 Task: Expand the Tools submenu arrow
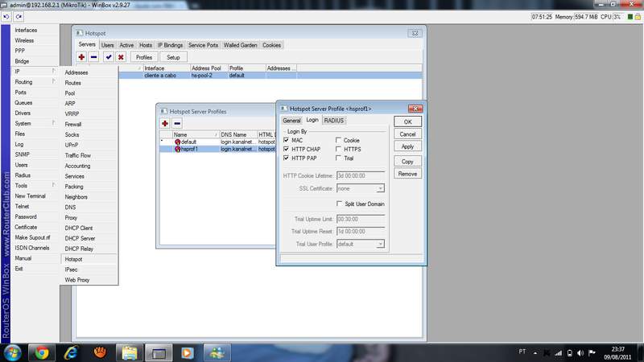[53, 186]
